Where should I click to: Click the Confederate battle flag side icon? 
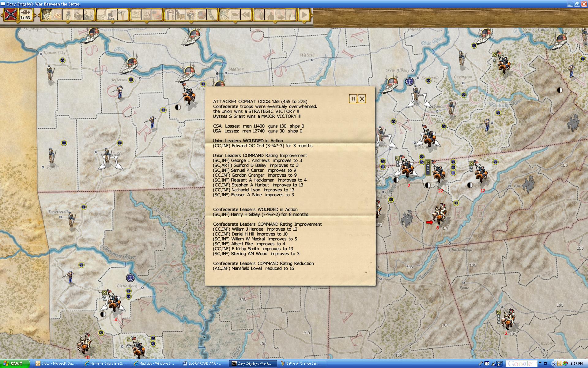click(11, 14)
